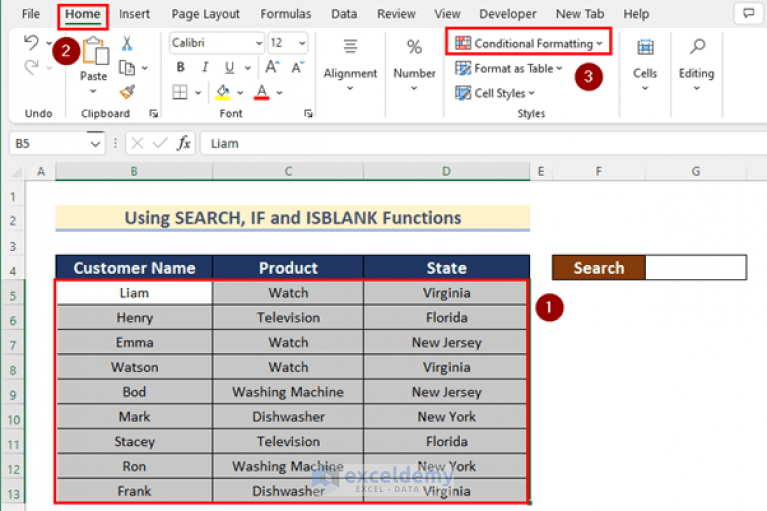Open the Calibri font name dropdown
This screenshot has width=767, height=511.
click(259, 43)
